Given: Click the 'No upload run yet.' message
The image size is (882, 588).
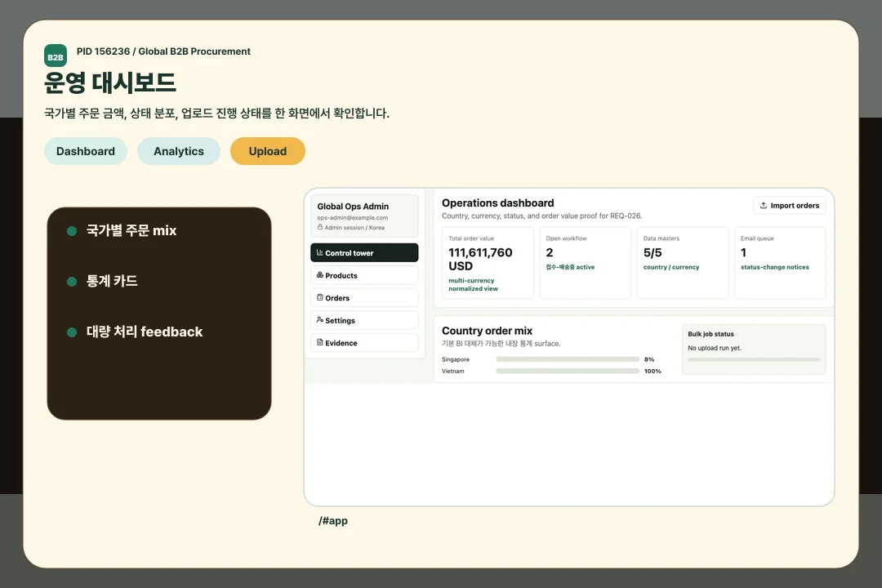Looking at the screenshot, I should 715,348.
